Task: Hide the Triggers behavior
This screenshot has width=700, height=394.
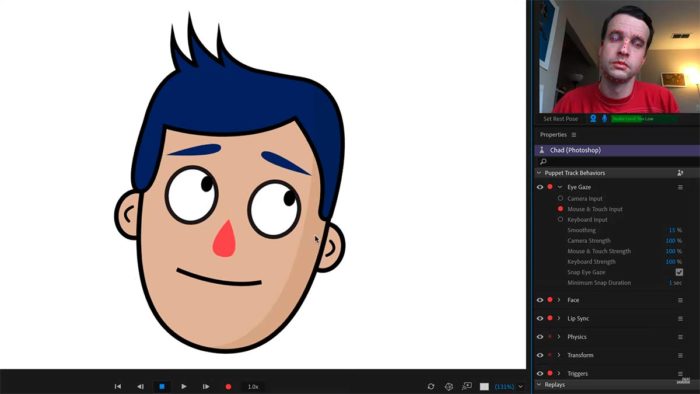Action: coord(540,373)
